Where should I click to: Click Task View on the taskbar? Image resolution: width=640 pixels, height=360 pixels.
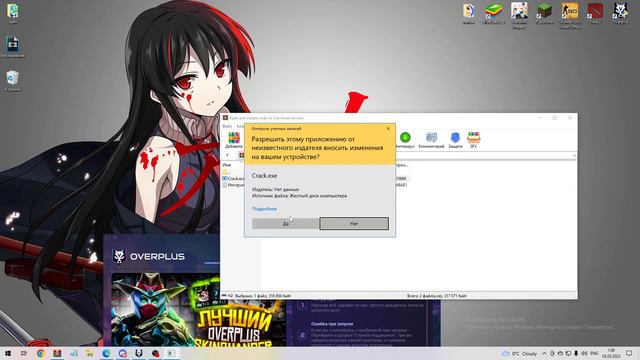click(24, 353)
